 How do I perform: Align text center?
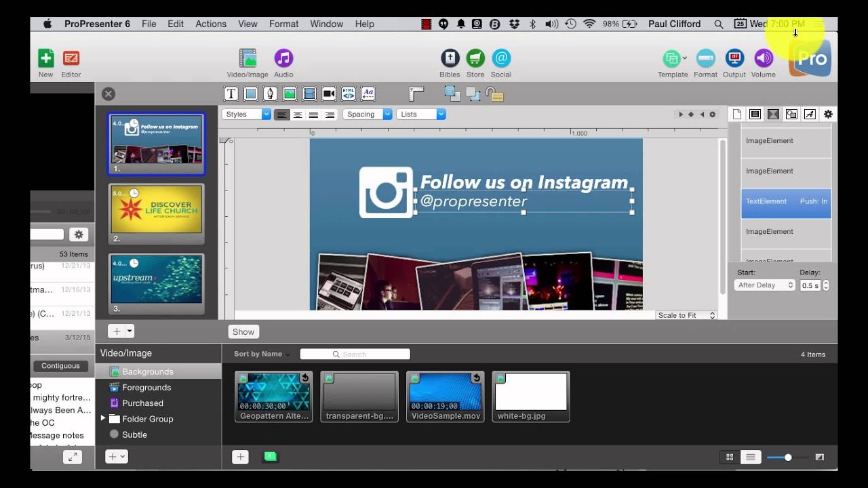298,115
